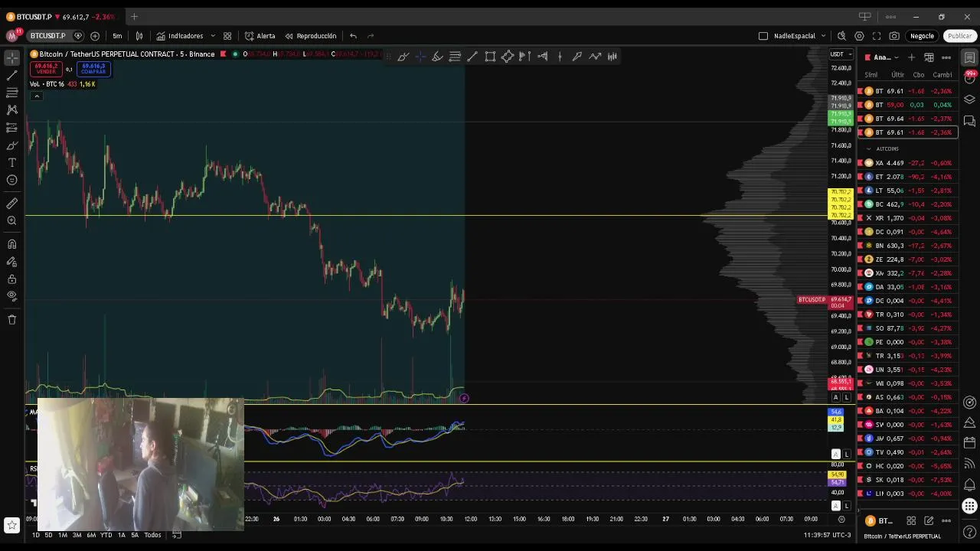Open the watchlist three-dots menu

pyautogui.click(x=946, y=57)
